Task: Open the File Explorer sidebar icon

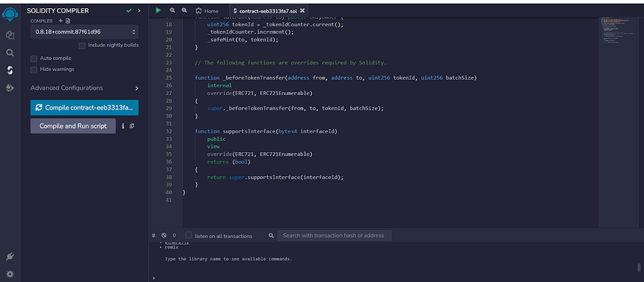Action: pyautogui.click(x=10, y=35)
